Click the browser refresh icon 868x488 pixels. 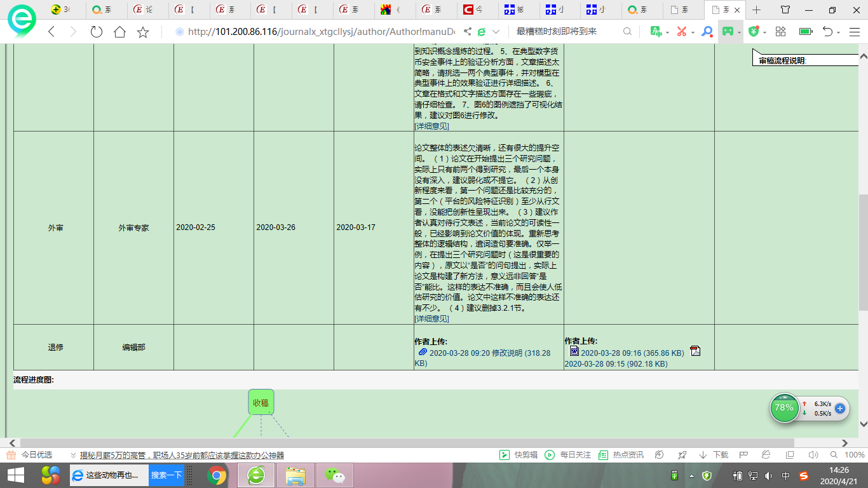[x=97, y=32]
